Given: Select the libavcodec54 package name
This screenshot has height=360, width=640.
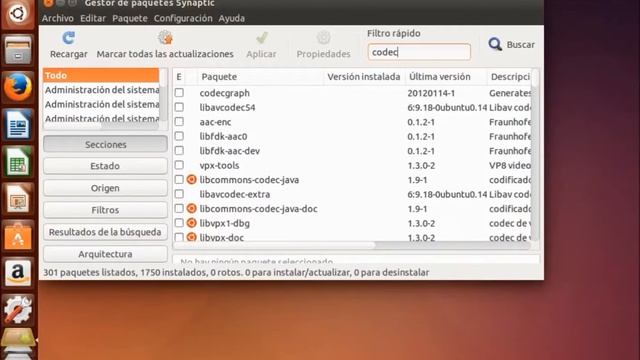Looking at the screenshot, I should coord(227,107).
